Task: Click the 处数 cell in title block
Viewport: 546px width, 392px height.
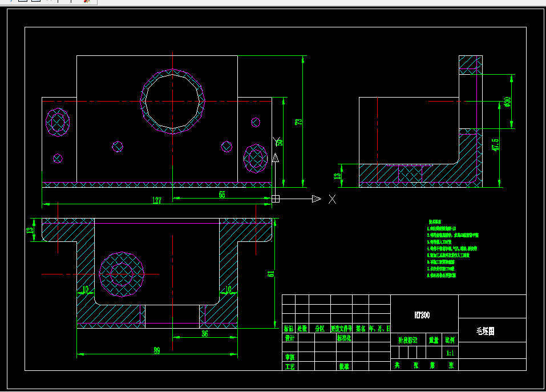Action: tap(302, 328)
